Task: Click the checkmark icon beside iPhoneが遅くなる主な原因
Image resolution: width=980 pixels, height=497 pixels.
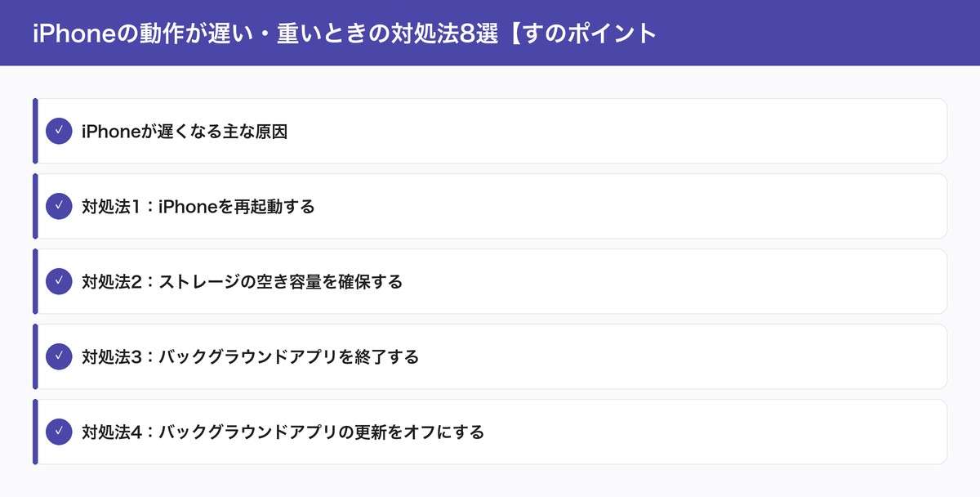Action: pyautogui.click(x=59, y=130)
